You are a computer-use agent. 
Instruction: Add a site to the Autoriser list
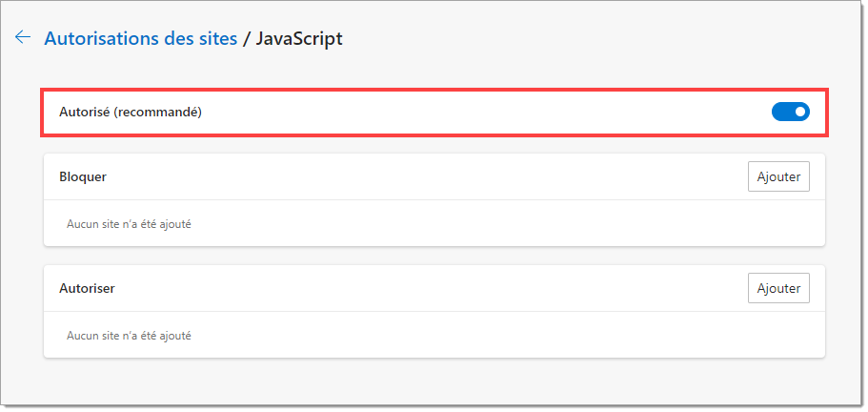tap(778, 288)
